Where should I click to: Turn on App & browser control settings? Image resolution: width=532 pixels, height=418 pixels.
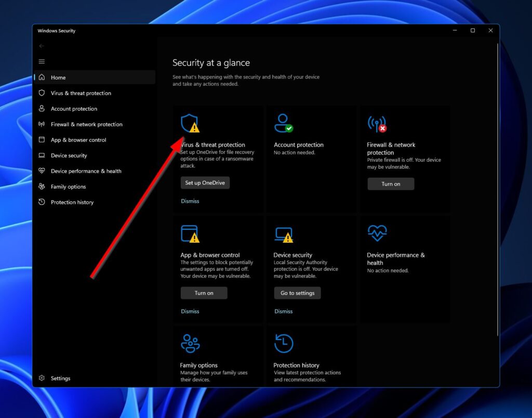coord(204,293)
